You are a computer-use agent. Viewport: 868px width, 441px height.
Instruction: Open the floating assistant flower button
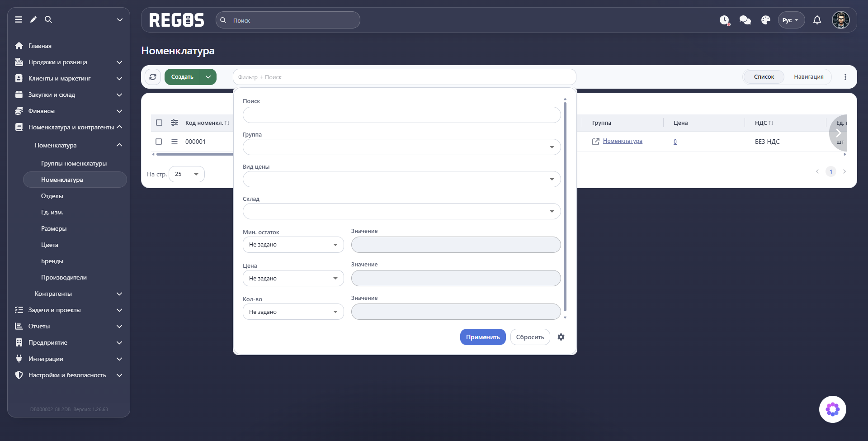[x=833, y=409]
